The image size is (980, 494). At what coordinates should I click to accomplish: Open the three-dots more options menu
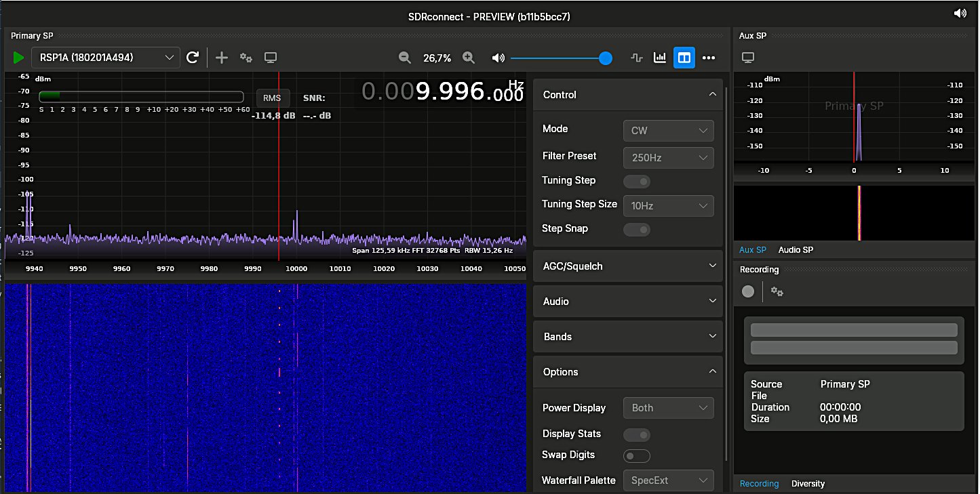point(709,58)
